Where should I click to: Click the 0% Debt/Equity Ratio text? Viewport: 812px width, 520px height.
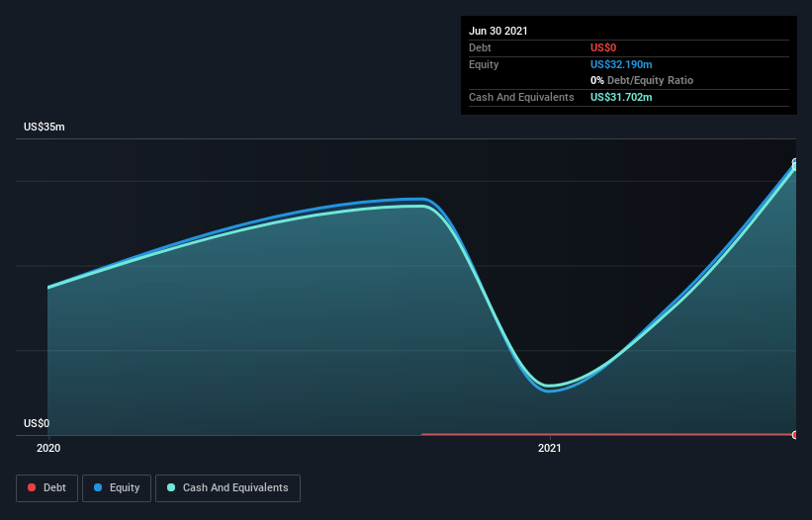[642, 80]
